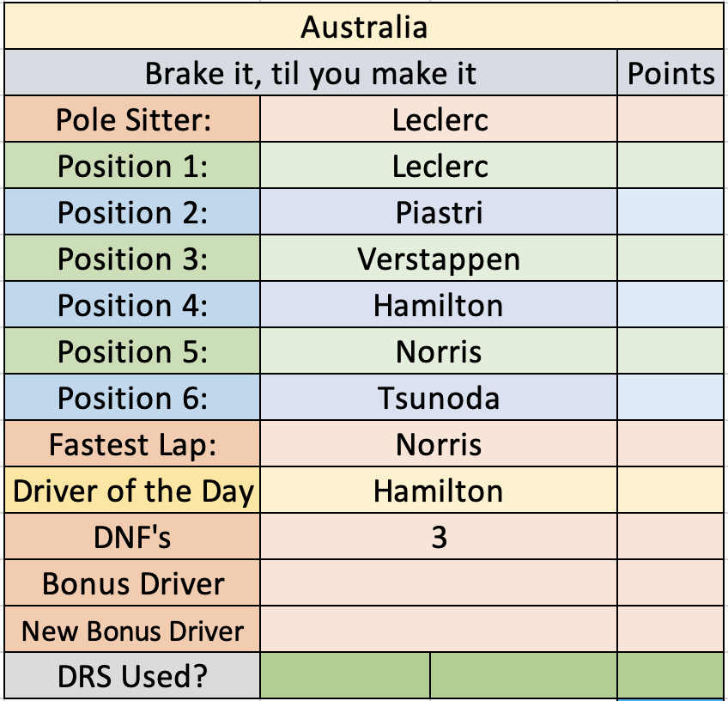Select the DNF's value cell showing 3

pos(439,537)
